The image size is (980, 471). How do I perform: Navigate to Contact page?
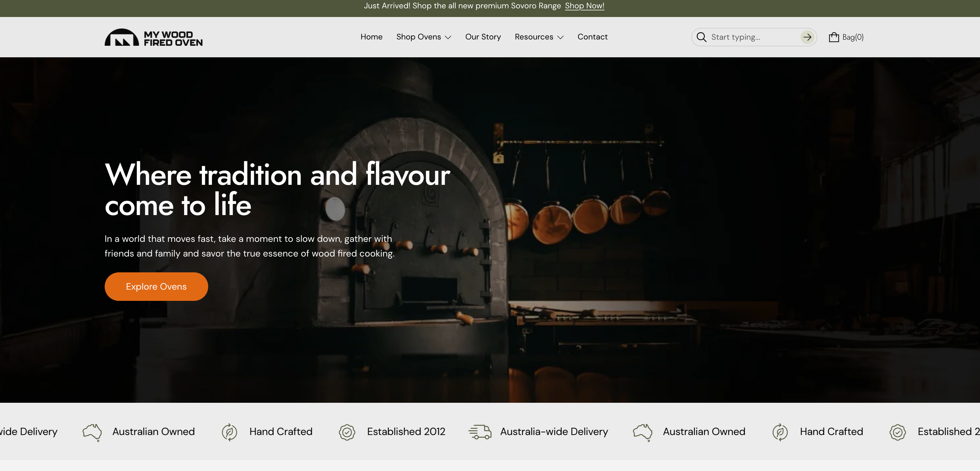(592, 37)
